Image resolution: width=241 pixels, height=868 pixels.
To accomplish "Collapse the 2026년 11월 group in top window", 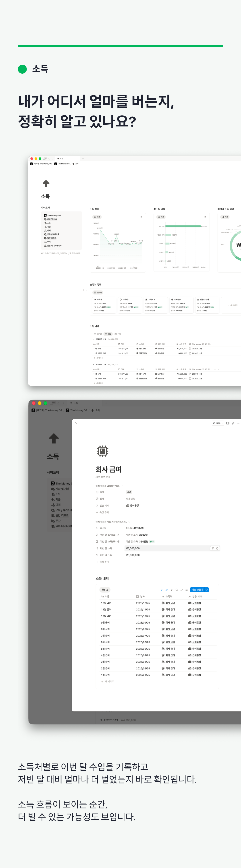I will pyautogui.click(x=94, y=365).
